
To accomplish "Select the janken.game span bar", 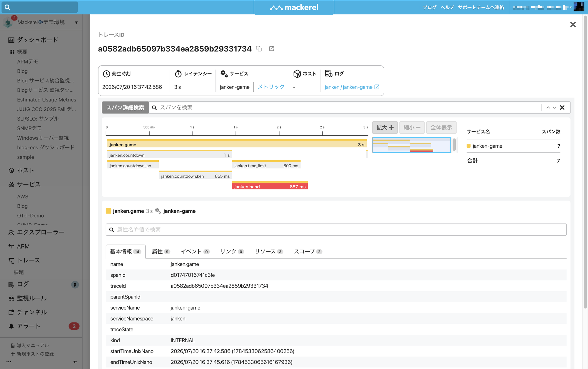I will pos(237,143).
